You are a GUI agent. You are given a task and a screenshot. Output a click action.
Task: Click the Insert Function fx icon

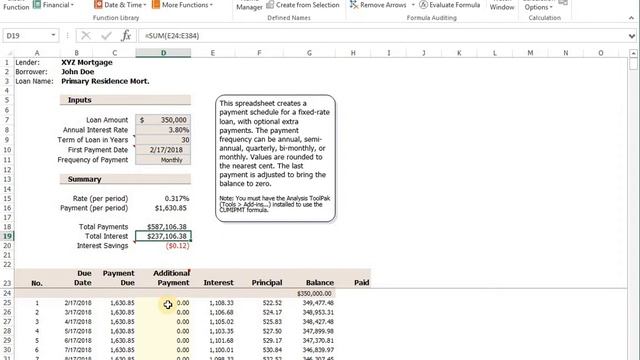[x=127, y=36]
